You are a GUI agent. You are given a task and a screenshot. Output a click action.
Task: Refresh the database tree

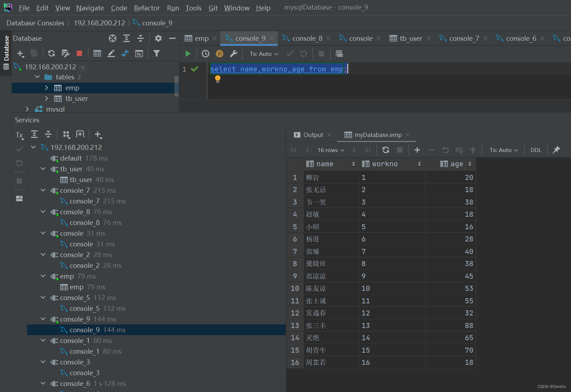[51, 53]
